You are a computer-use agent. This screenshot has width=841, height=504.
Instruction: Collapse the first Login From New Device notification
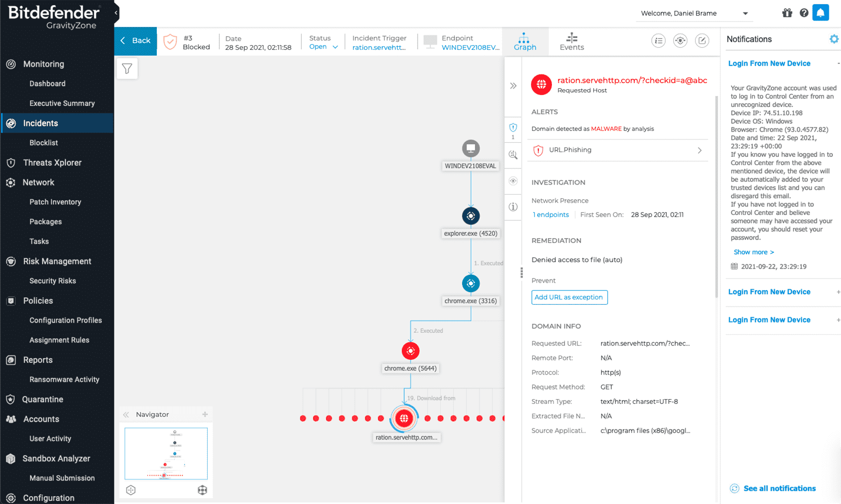coord(838,63)
